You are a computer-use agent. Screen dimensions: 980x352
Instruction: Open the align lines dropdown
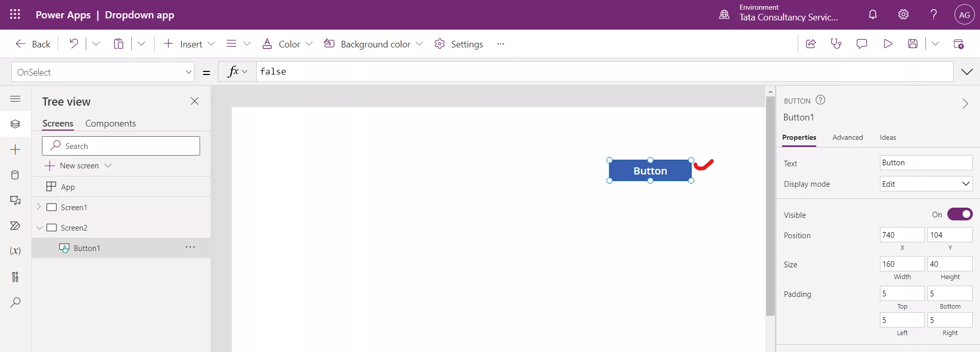[238, 44]
